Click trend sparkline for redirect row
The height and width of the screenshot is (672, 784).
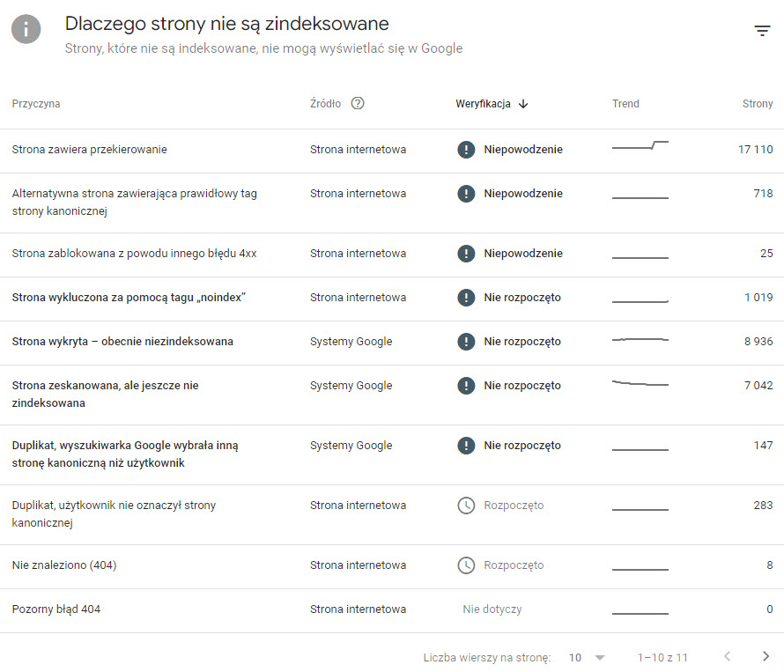coord(640,146)
